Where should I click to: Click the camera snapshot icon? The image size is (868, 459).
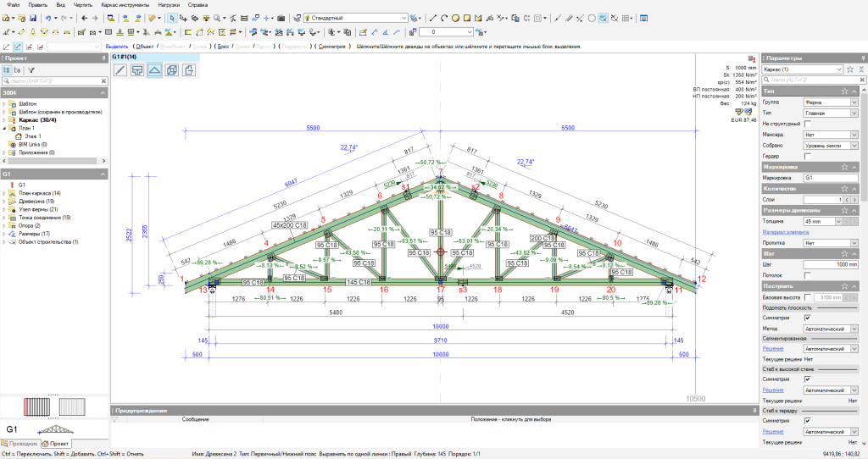coord(281,18)
